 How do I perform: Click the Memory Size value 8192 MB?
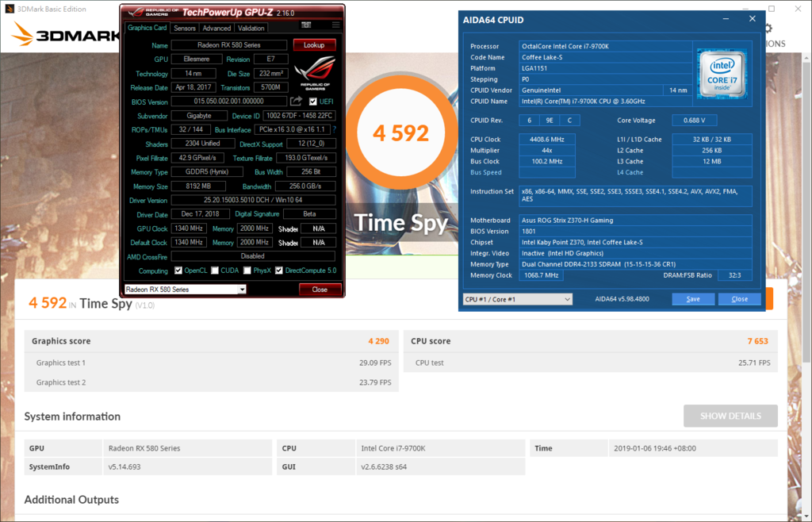(x=198, y=186)
